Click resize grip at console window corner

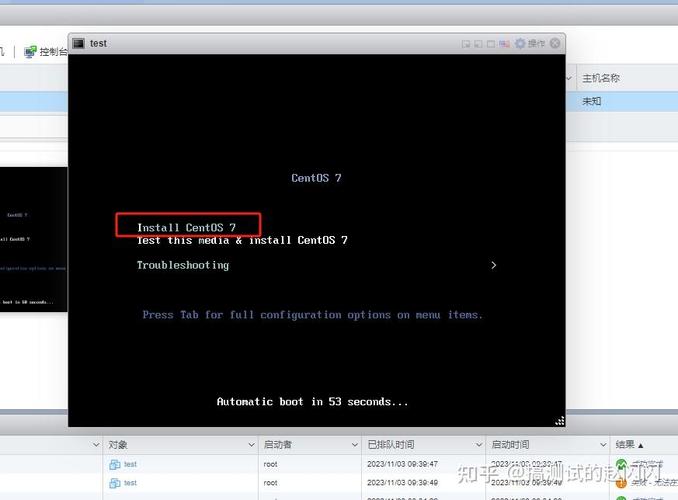pos(560,421)
